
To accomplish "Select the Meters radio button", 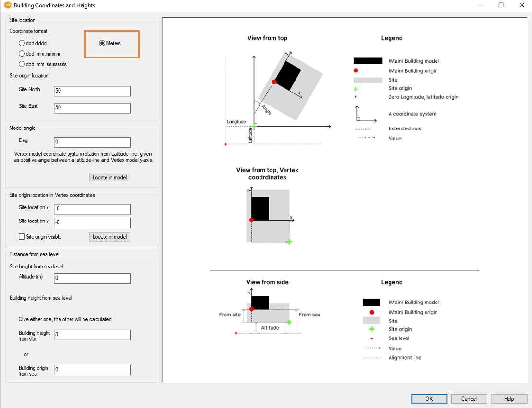I will 102,43.
